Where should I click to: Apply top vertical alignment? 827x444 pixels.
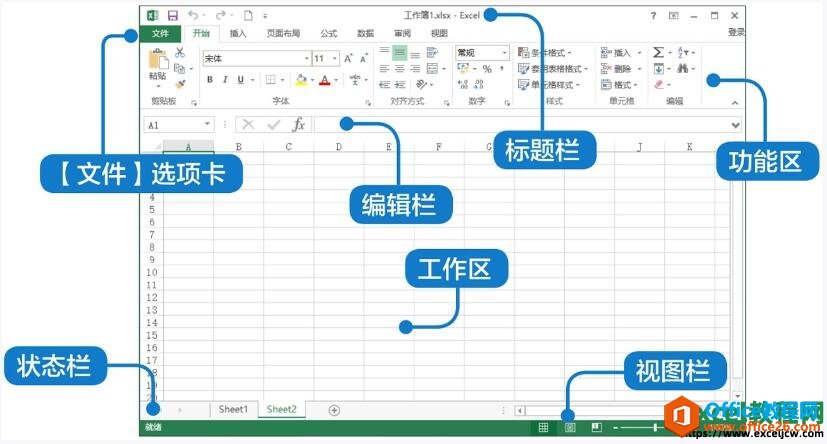(384, 52)
